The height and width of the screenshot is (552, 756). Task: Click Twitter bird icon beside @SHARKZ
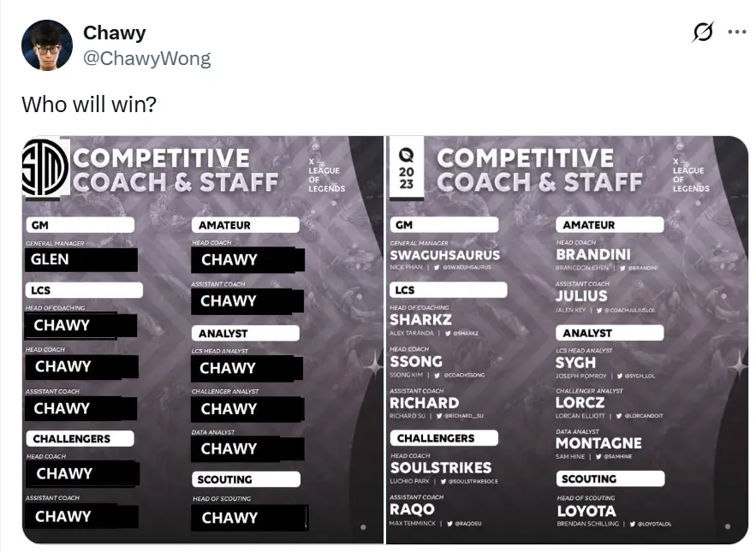pos(446,333)
